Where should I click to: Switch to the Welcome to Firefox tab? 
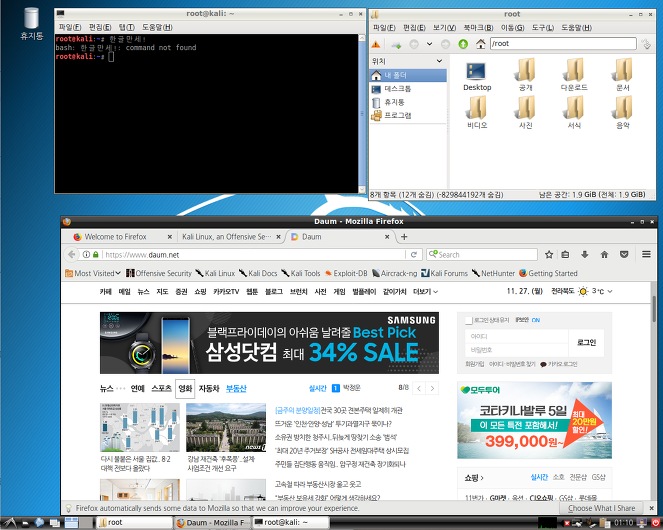[115, 237]
